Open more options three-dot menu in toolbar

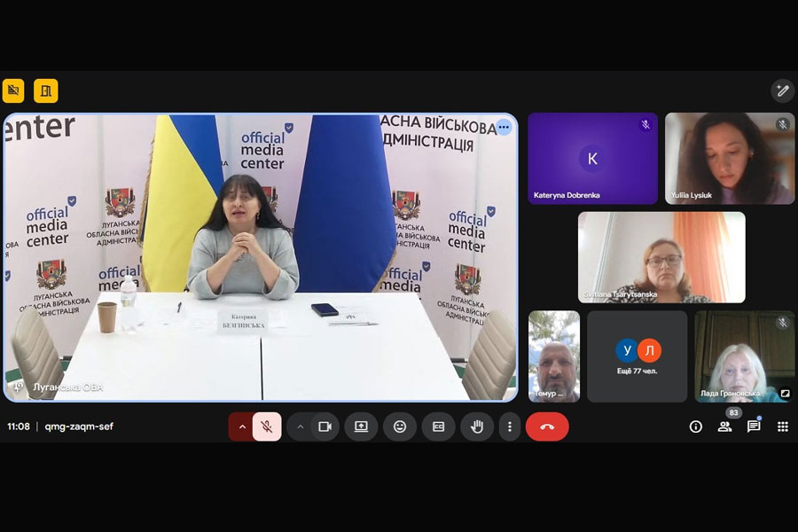[509, 426]
